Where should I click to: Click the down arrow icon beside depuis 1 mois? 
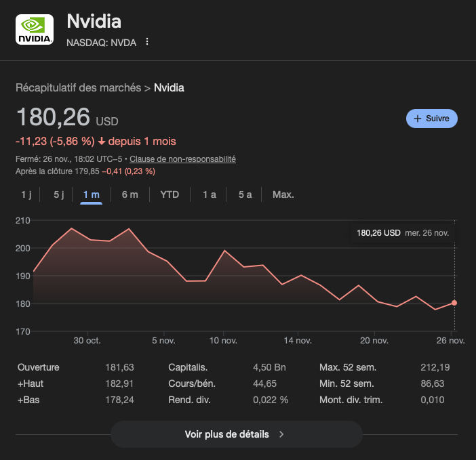coord(102,142)
